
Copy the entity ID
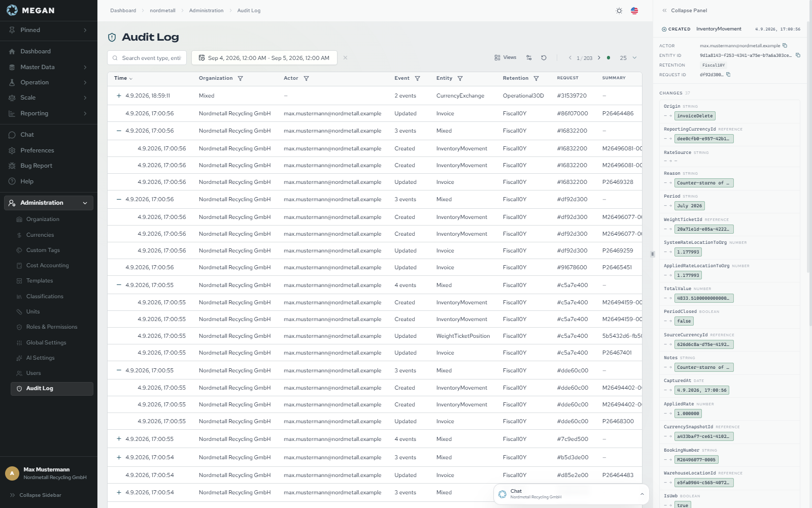pyautogui.click(x=798, y=55)
